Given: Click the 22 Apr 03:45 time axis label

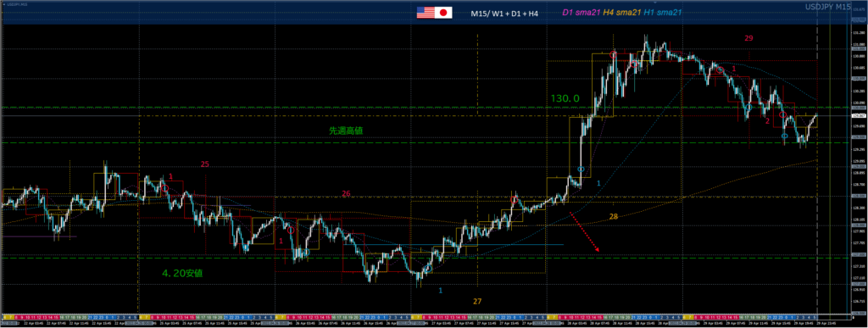Looking at the screenshot, I should click(x=34, y=322).
